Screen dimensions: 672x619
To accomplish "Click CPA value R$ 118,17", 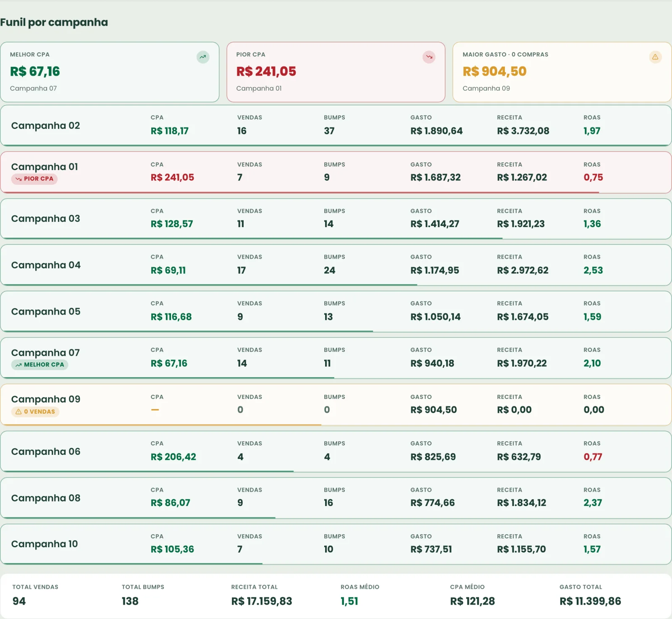I will click(x=170, y=131).
